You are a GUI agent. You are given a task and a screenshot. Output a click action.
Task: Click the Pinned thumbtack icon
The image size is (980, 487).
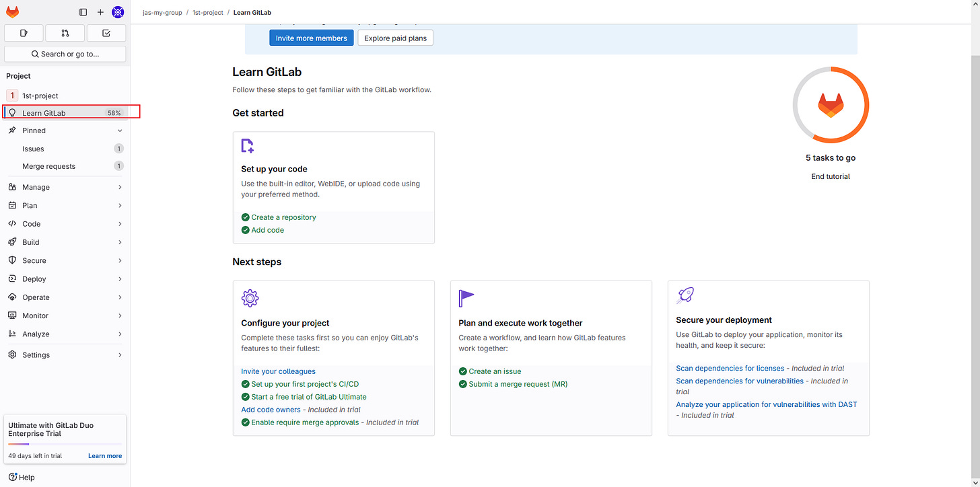(12, 130)
